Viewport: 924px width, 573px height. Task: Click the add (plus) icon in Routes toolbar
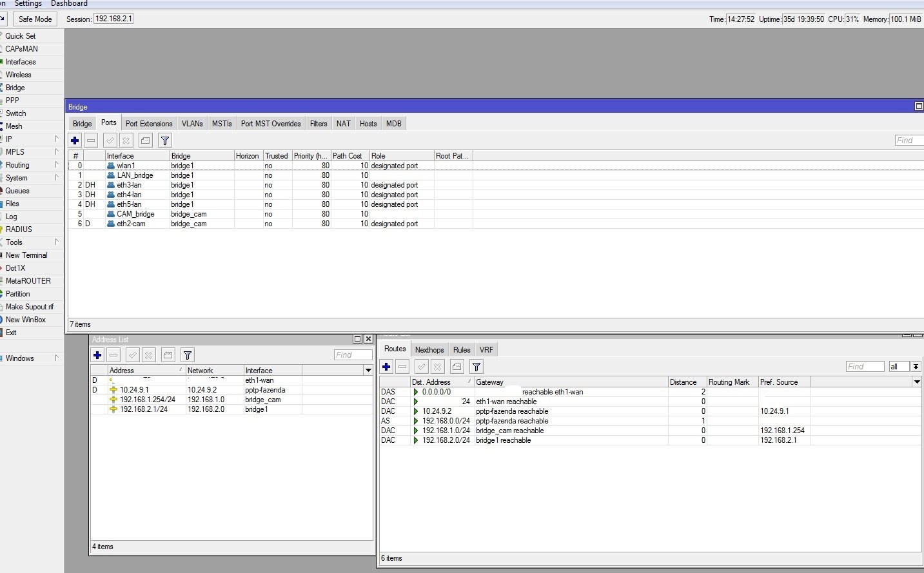point(386,367)
